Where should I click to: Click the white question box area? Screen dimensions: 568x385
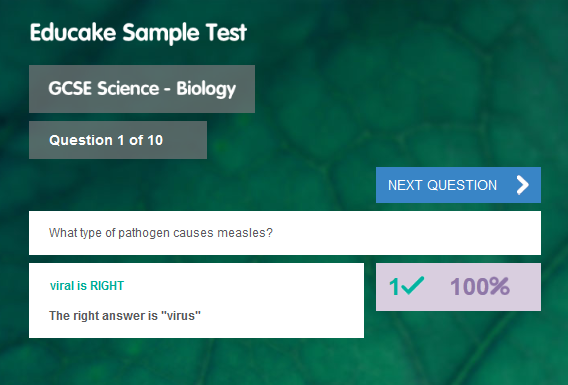point(285,233)
